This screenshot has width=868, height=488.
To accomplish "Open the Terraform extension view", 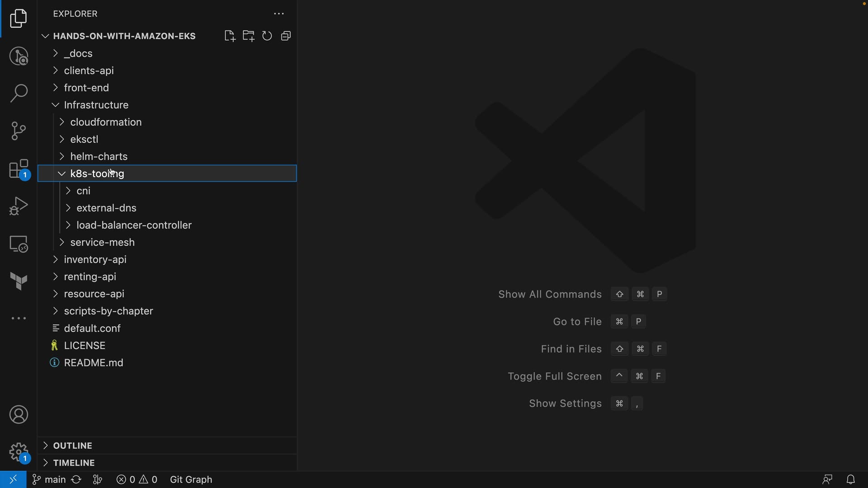I will tap(19, 281).
